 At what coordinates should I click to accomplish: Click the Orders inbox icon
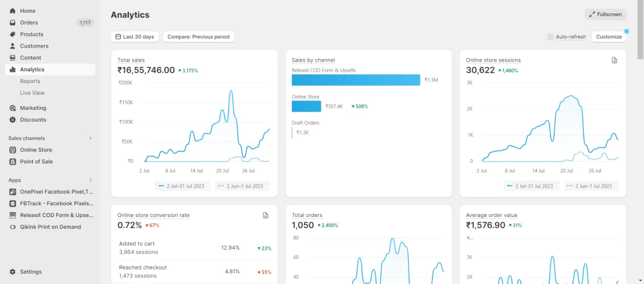click(x=12, y=23)
